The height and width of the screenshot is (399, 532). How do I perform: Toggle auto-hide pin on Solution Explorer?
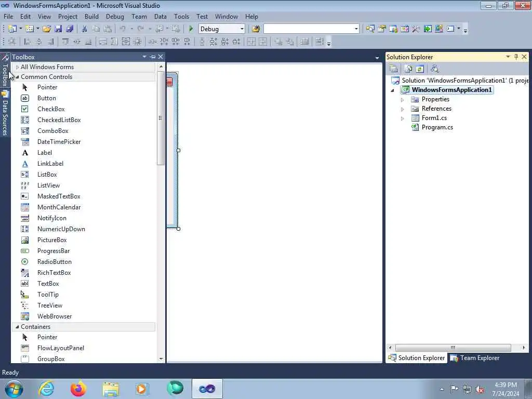point(516,57)
